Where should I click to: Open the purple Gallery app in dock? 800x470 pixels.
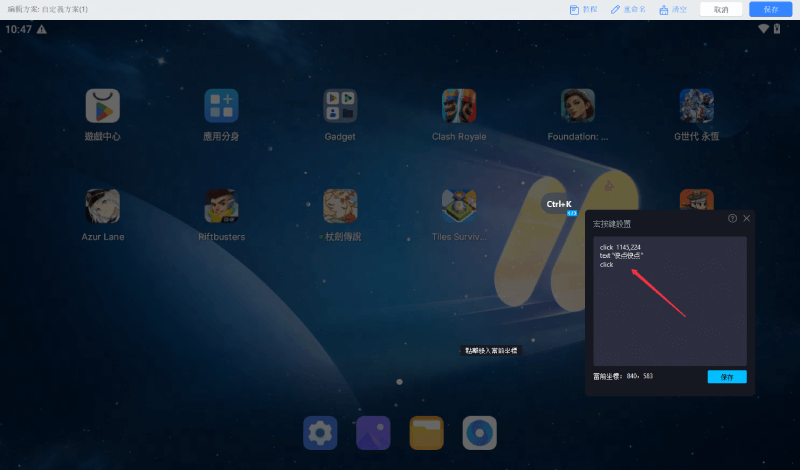coord(373,433)
